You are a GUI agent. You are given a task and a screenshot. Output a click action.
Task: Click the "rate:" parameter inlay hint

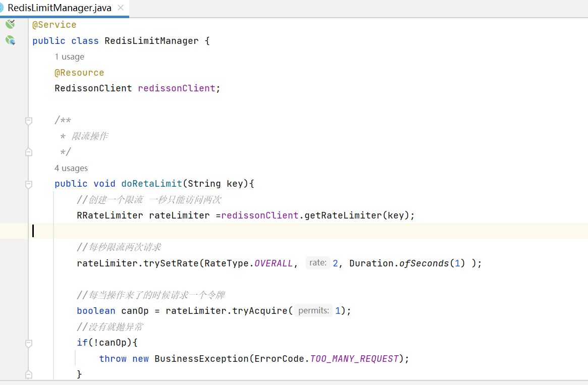click(317, 263)
